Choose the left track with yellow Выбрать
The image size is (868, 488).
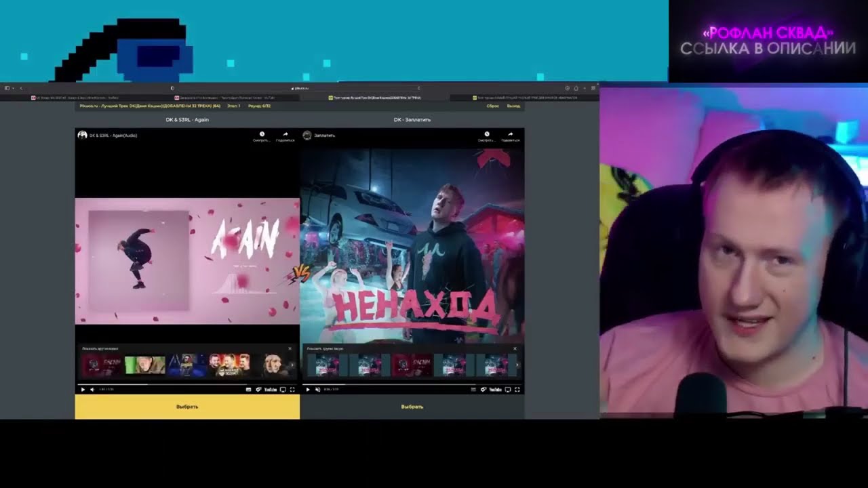coord(187,407)
